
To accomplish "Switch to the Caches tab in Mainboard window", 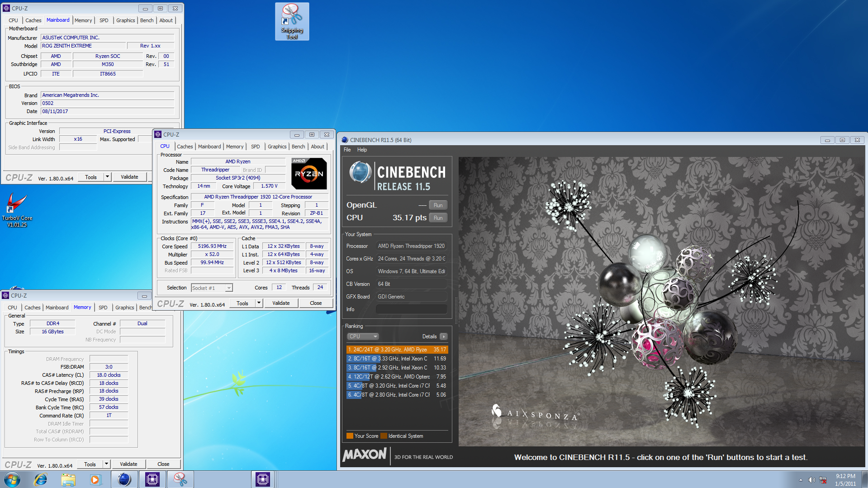I will point(33,20).
